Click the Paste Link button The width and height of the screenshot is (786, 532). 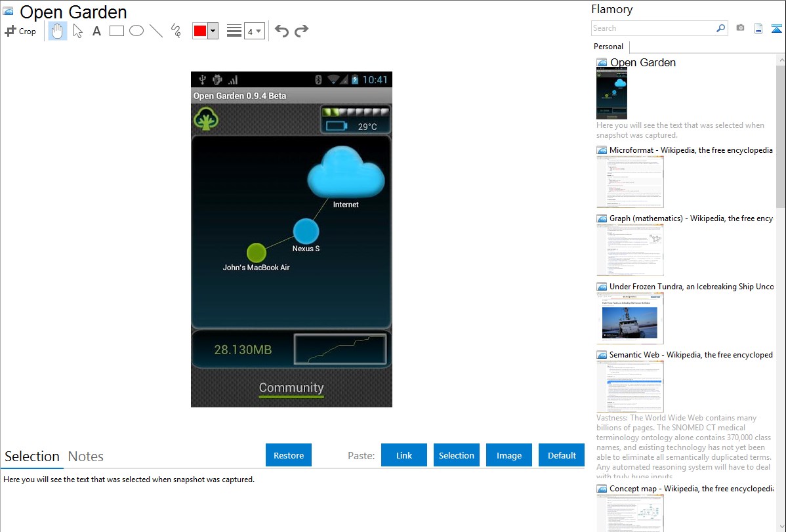click(404, 455)
